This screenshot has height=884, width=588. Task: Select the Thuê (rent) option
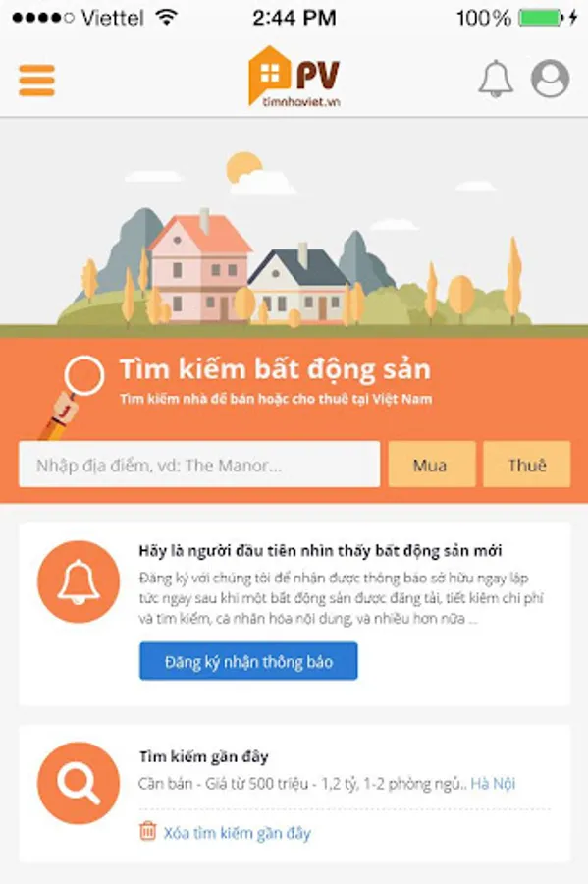tap(526, 465)
